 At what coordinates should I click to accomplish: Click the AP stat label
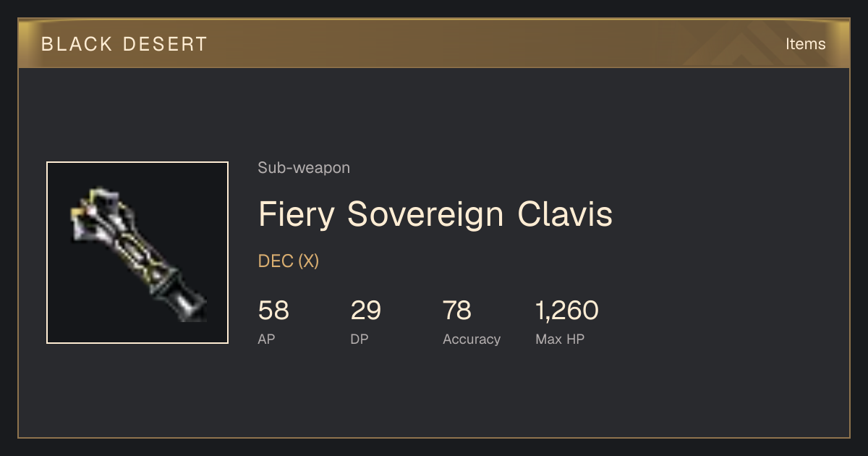pyautogui.click(x=267, y=339)
